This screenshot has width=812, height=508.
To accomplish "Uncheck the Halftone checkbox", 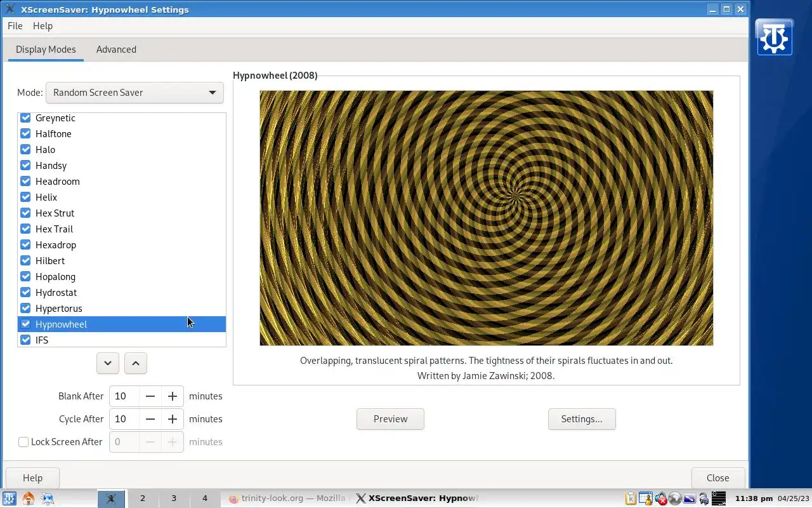I will (x=25, y=134).
